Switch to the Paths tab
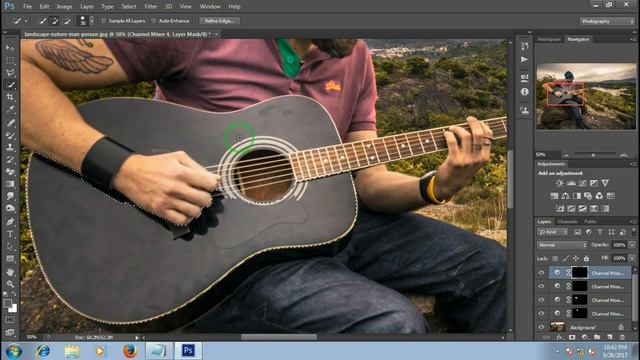The width and height of the screenshot is (640, 360). (x=590, y=222)
